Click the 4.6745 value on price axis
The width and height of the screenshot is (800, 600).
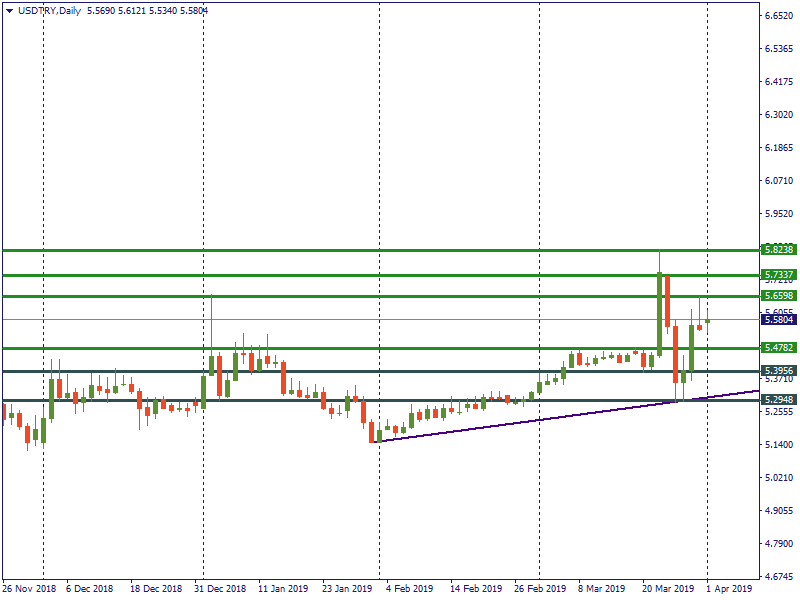[x=779, y=577]
